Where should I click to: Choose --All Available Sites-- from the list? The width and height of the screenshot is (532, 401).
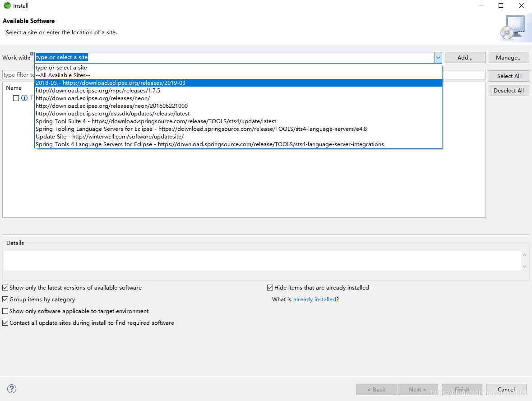[x=238, y=75]
